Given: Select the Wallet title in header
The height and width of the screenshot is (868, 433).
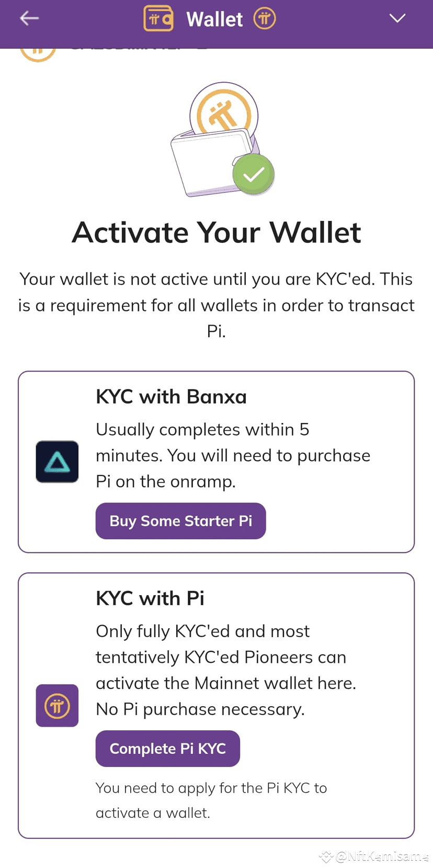Looking at the screenshot, I should pyautogui.click(x=214, y=19).
